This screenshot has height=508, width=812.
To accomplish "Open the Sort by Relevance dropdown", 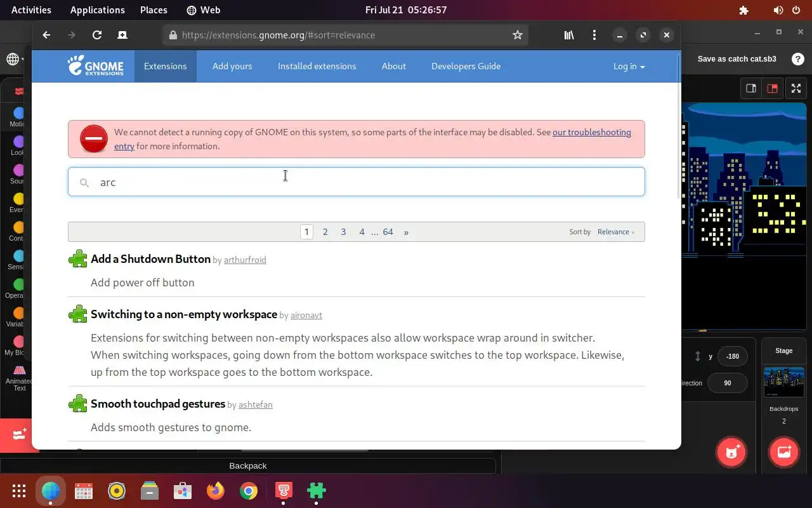I will [615, 232].
